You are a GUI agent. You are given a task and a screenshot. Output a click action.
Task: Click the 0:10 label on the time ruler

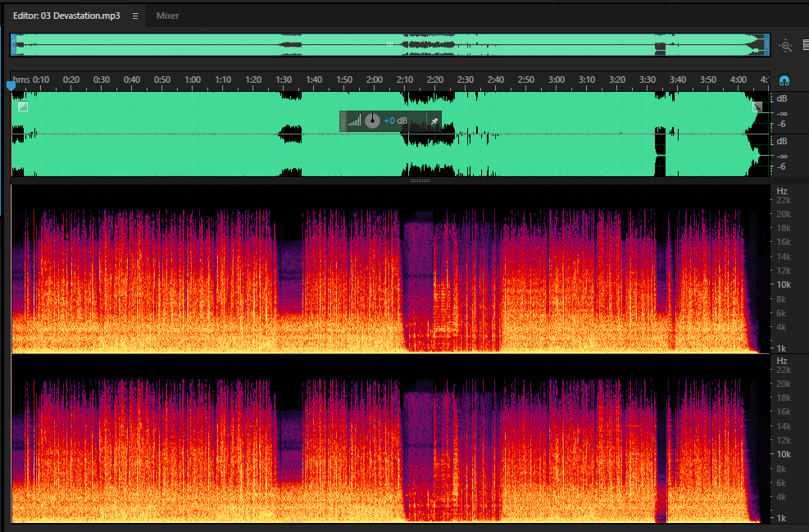[41, 80]
